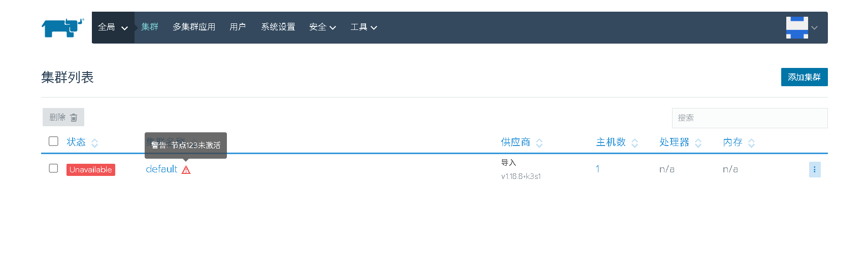
Task: Click the red warning triangle beside default
Action: 186,170
